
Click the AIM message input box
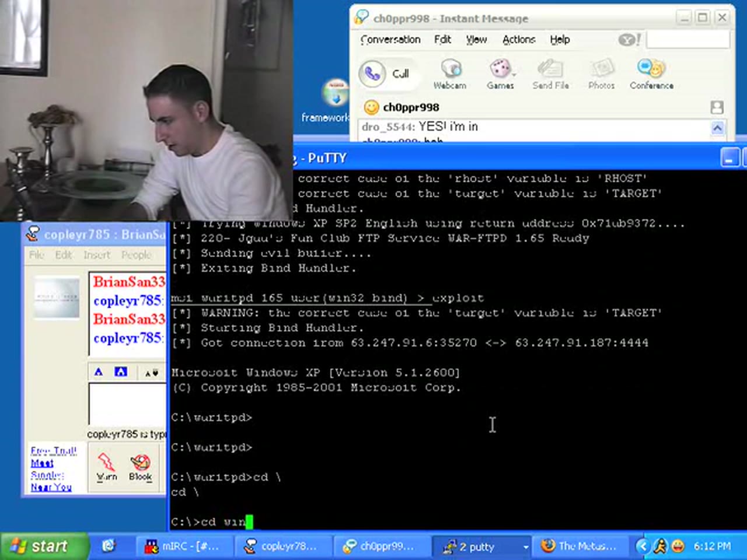pyautogui.click(x=127, y=404)
